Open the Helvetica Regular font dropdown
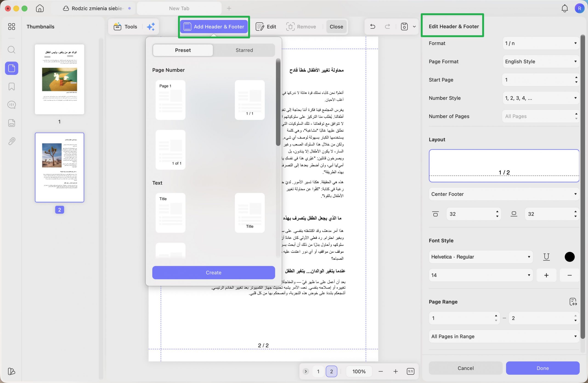 point(481,257)
